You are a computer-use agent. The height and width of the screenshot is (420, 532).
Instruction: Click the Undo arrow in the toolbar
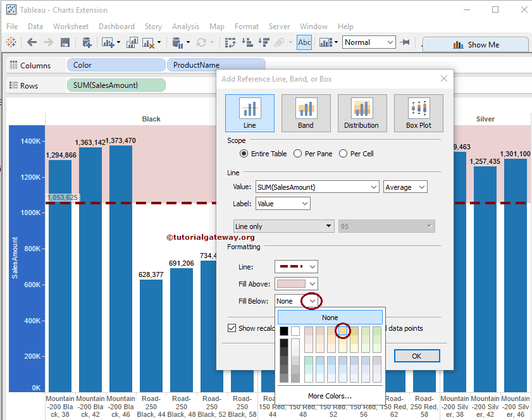point(32,42)
